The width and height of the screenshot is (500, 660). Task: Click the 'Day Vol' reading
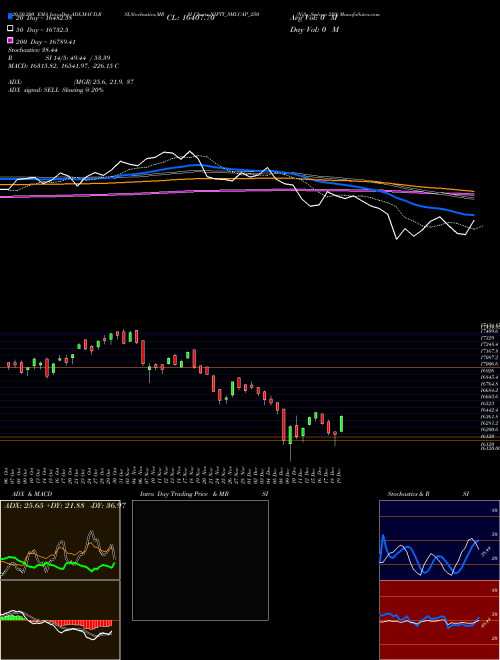[x=314, y=29]
